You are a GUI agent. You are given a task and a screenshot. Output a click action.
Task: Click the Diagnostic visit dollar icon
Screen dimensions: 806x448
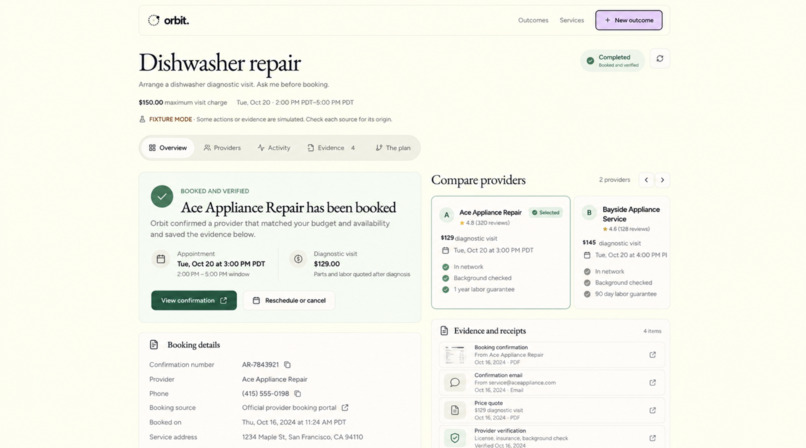point(298,259)
